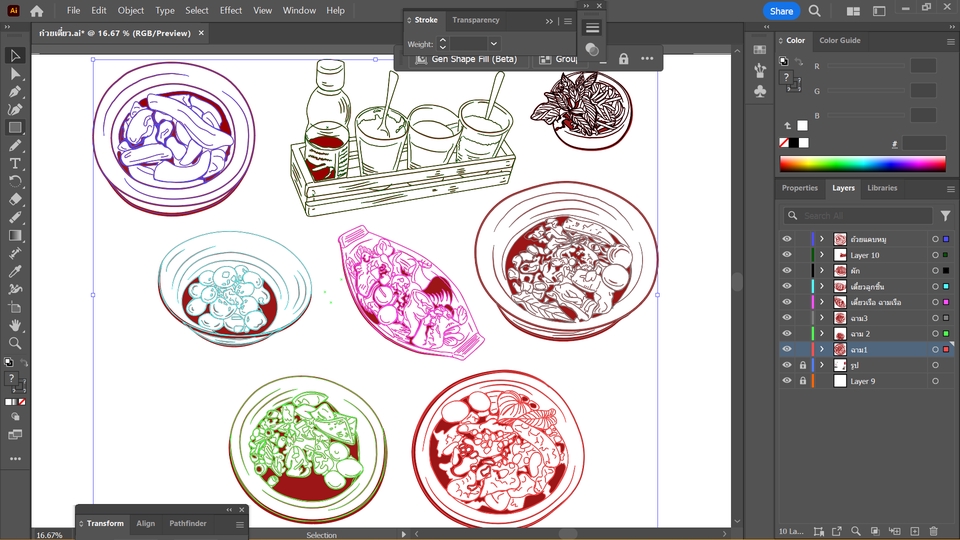The width and height of the screenshot is (960, 540).
Task: Hide the เตี๋ยวลูกชิ้น layer
Action: [x=787, y=287]
